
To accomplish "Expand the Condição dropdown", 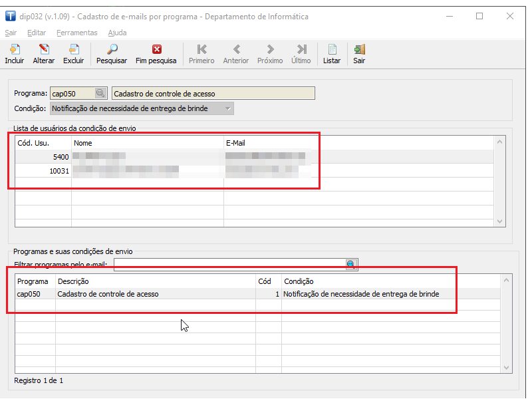I will (x=228, y=108).
